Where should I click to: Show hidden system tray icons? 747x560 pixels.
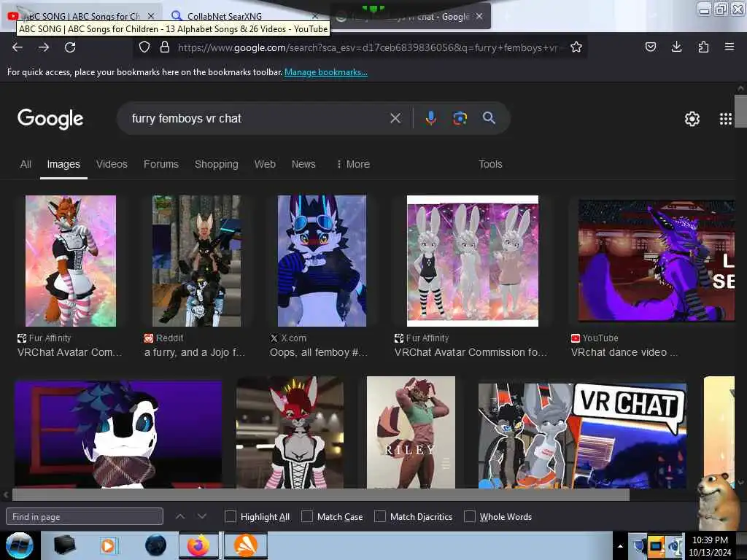pos(620,546)
